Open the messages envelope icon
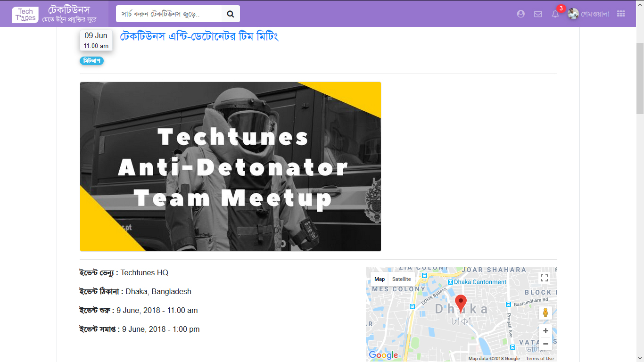Image resolution: width=644 pixels, height=362 pixels. [x=538, y=14]
